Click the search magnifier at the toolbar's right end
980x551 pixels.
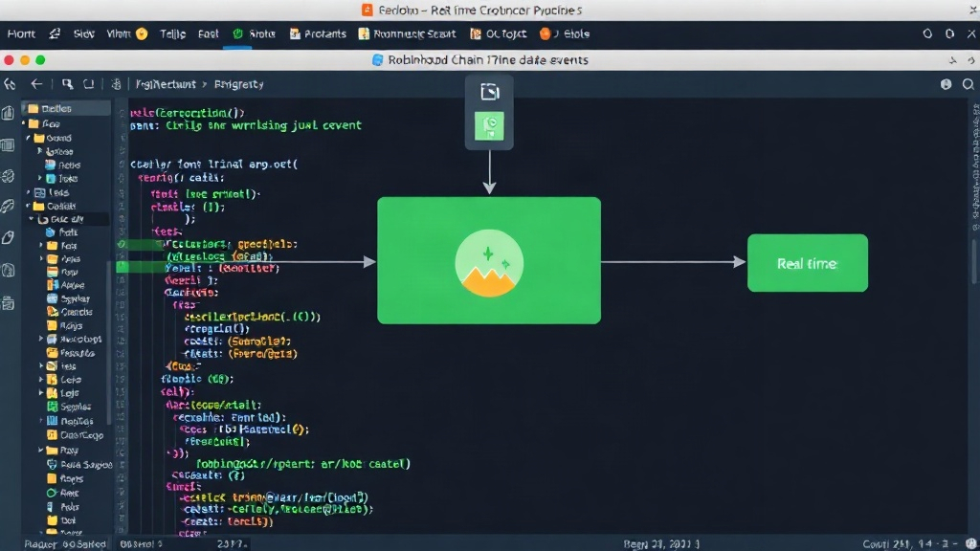tap(969, 84)
